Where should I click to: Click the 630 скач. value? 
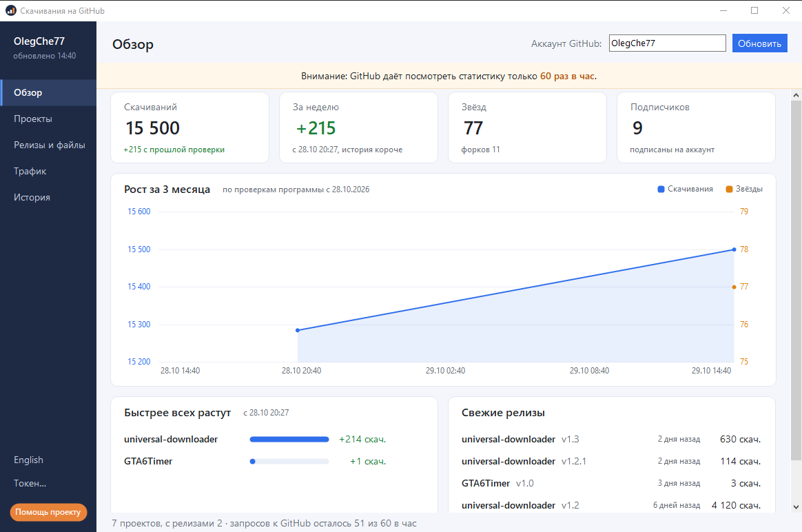[740, 440]
